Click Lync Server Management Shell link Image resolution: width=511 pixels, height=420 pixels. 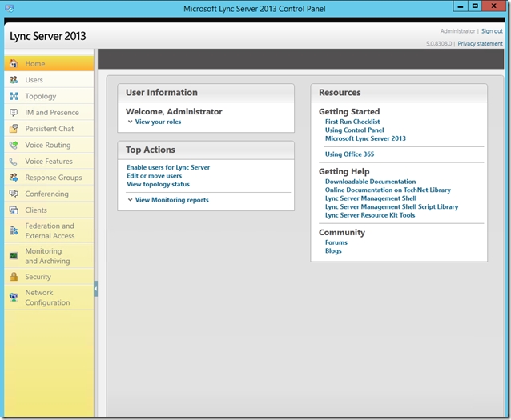click(x=371, y=198)
